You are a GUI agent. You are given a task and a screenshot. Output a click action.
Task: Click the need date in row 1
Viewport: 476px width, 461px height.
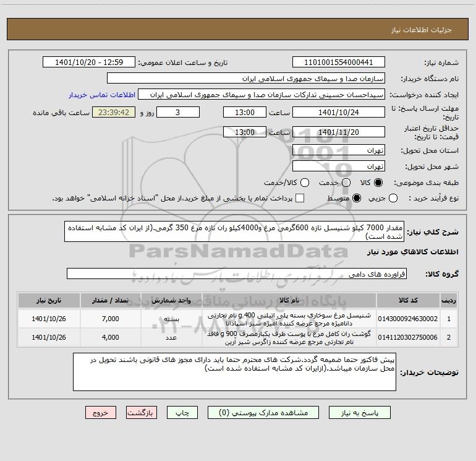(x=49, y=319)
